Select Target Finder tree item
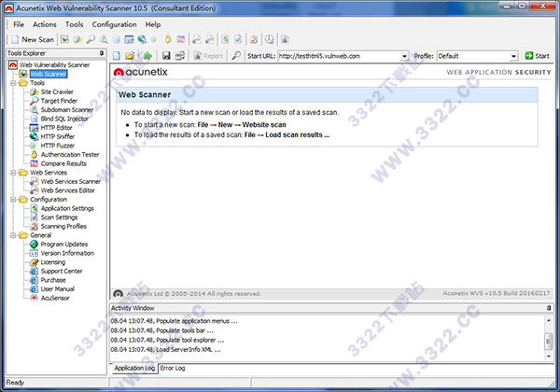The height and width of the screenshot is (392, 560). point(59,101)
